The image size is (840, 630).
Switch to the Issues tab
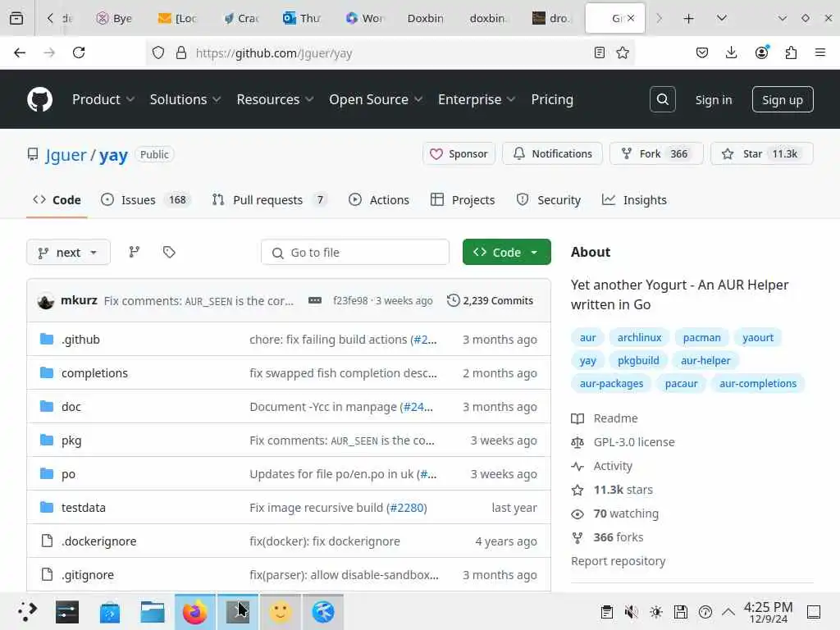[144, 200]
